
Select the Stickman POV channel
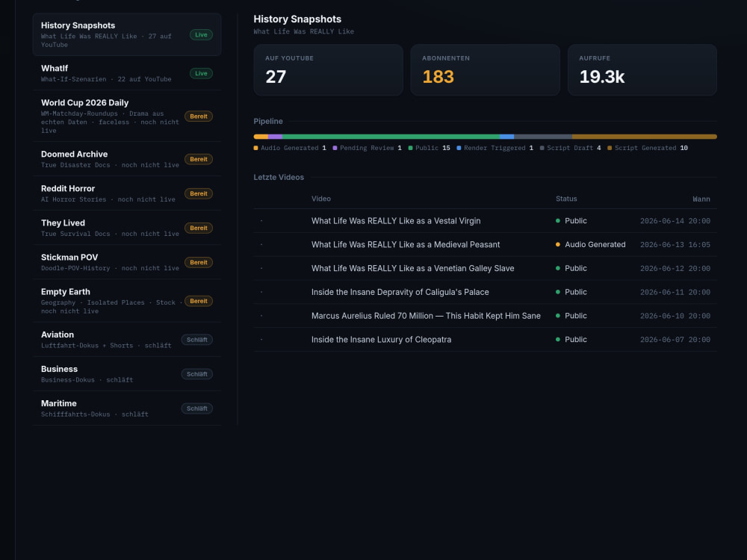127,262
